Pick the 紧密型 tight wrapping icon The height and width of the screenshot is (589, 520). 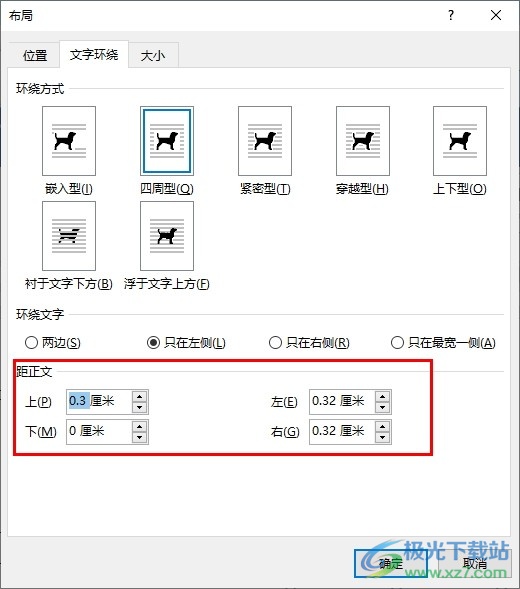(265, 141)
